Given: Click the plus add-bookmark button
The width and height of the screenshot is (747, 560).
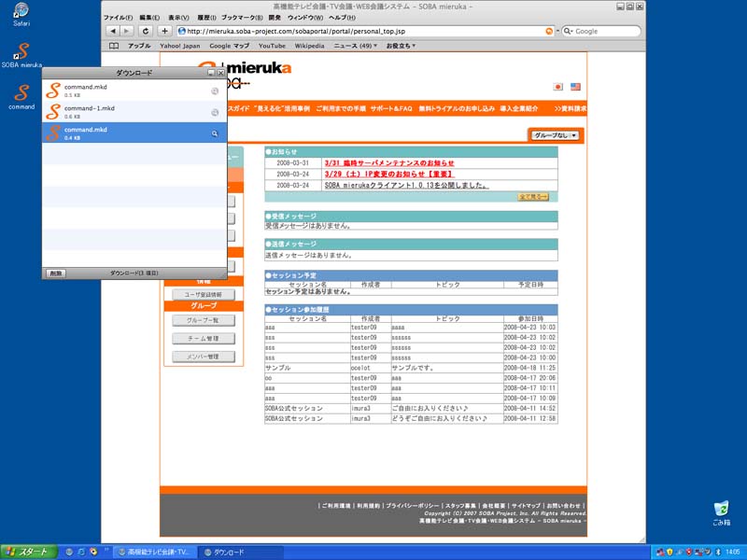Looking at the screenshot, I should tap(164, 31).
